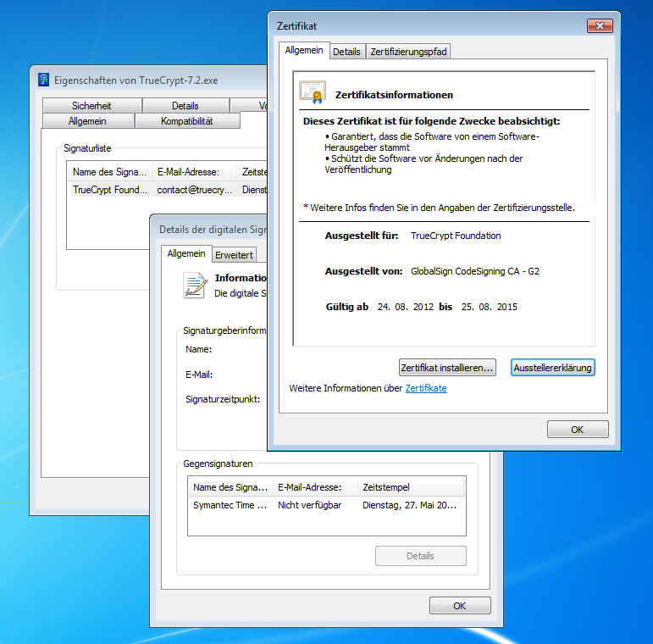Image resolution: width=653 pixels, height=644 pixels.
Task: Click the E-Mail-Adresse column header in Signaturliste
Action: click(x=194, y=172)
